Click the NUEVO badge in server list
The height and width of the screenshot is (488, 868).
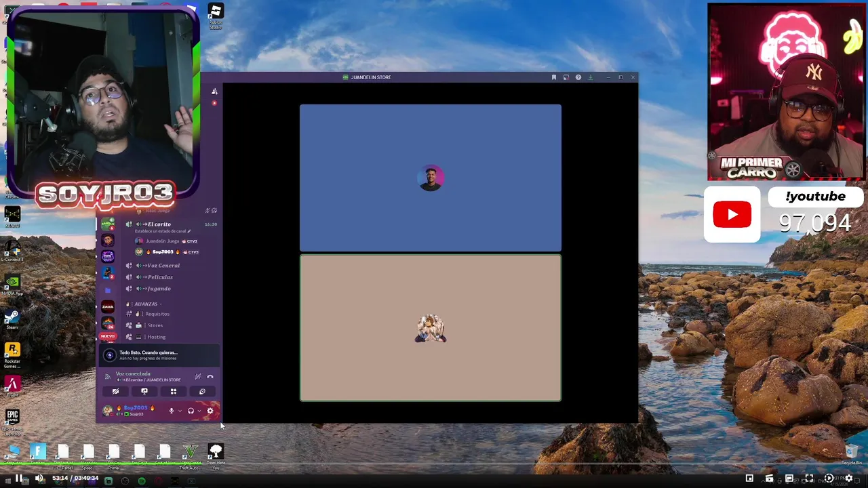[108, 336]
